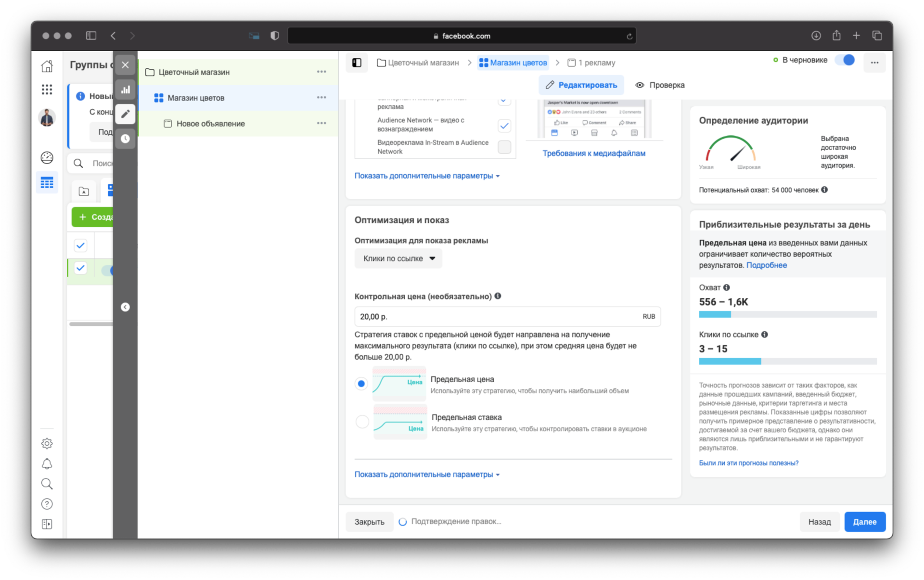The image size is (924, 580).
Task: Uncheck Audience Network видео с вознаграждением
Action: pos(504,126)
